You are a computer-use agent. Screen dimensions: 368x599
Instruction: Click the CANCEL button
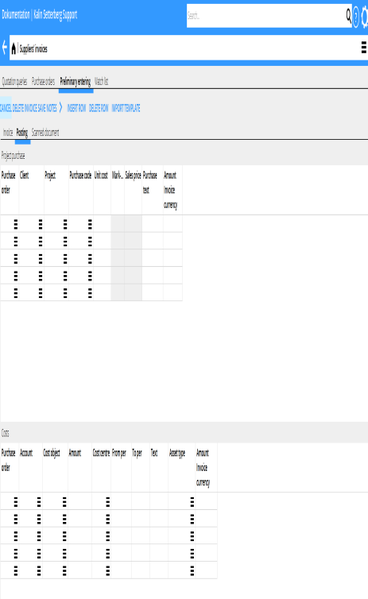[6, 108]
